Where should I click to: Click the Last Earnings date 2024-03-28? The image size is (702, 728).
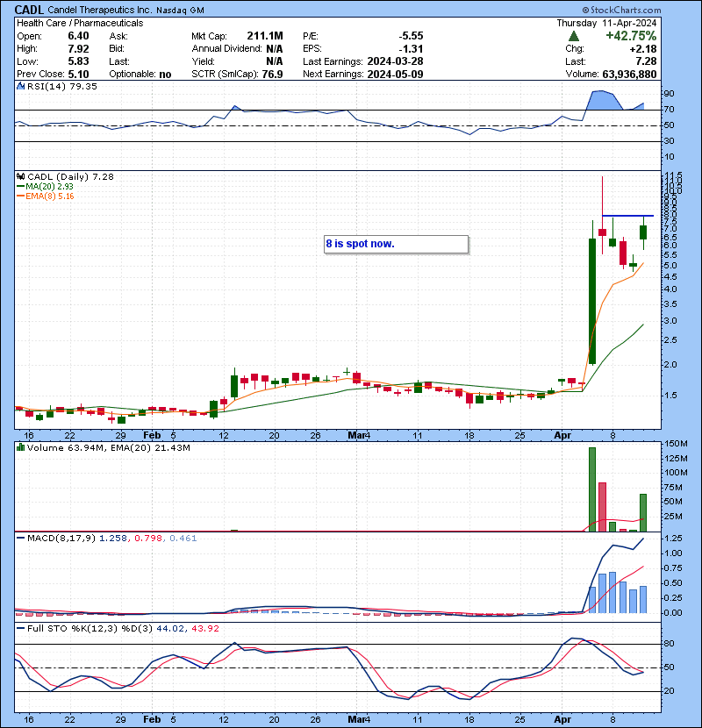(x=395, y=61)
